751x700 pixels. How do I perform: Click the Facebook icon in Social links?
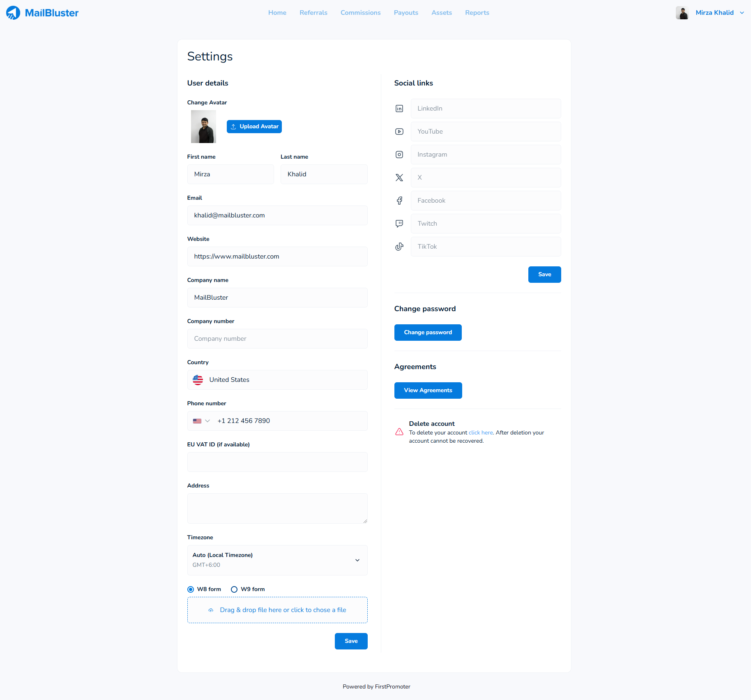(x=399, y=201)
